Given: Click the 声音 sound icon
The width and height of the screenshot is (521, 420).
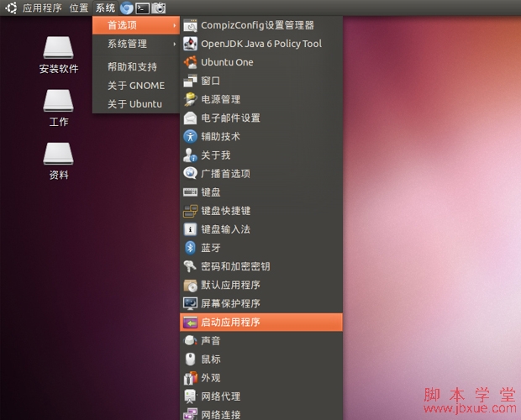Looking at the screenshot, I should tap(191, 341).
